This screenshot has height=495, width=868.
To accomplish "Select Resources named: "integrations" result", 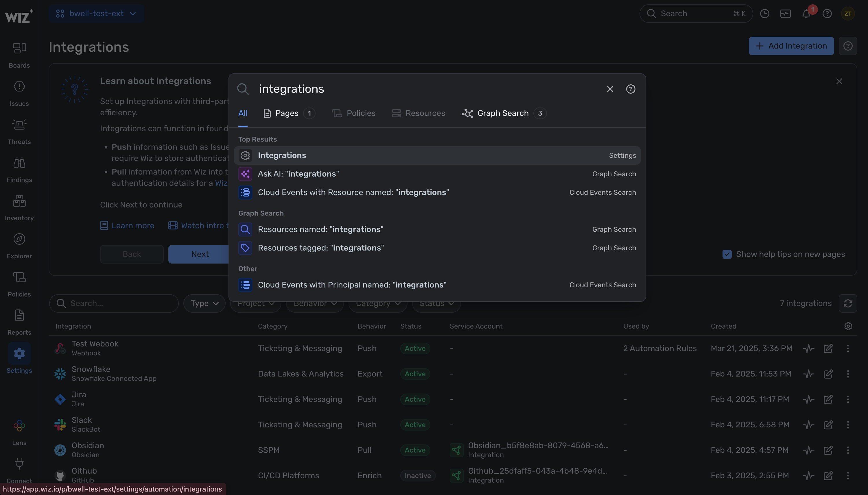I will click(437, 229).
